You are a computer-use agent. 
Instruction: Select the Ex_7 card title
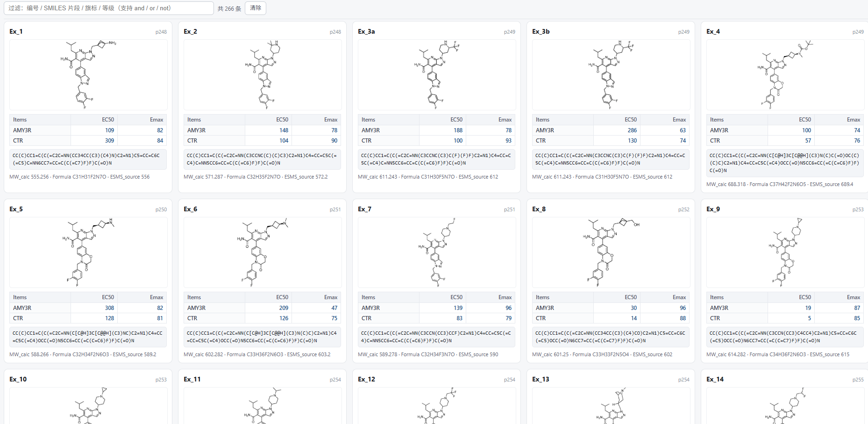click(364, 209)
